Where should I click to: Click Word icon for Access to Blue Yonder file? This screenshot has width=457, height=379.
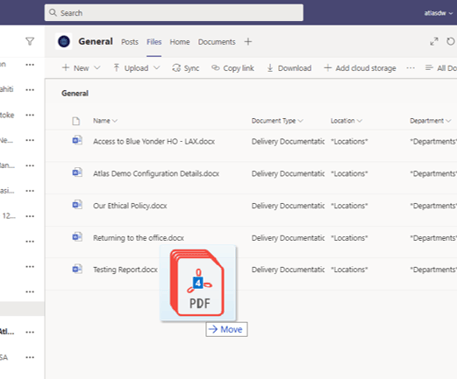coord(77,140)
